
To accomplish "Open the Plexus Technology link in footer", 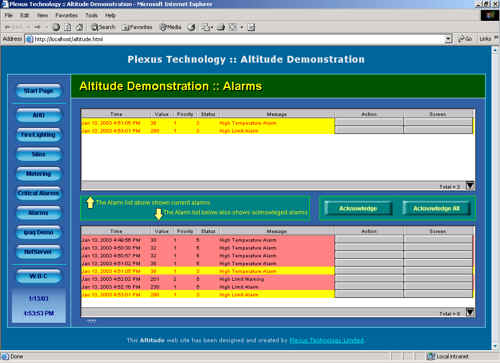I will pyautogui.click(x=327, y=340).
